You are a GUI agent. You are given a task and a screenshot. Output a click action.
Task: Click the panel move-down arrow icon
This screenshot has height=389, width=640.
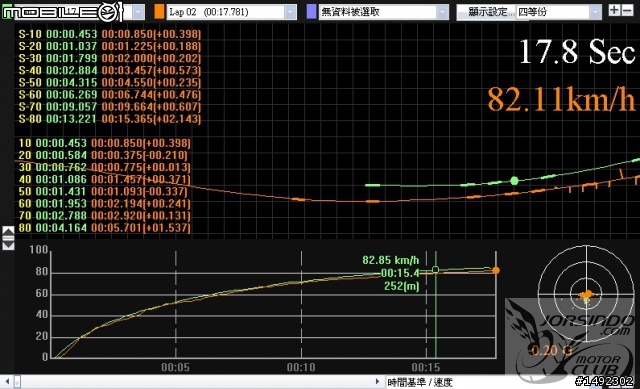tap(8, 246)
